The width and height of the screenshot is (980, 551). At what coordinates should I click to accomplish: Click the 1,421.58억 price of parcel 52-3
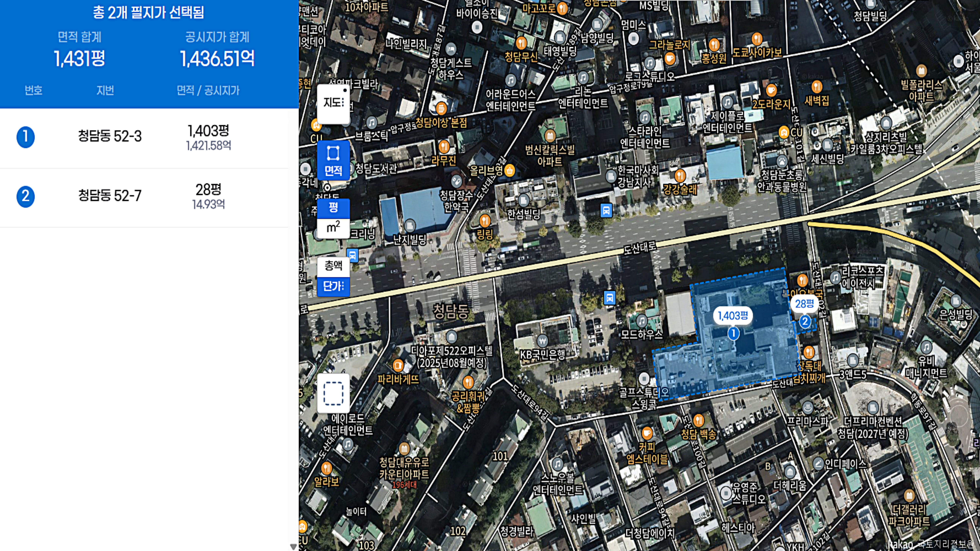point(208,146)
